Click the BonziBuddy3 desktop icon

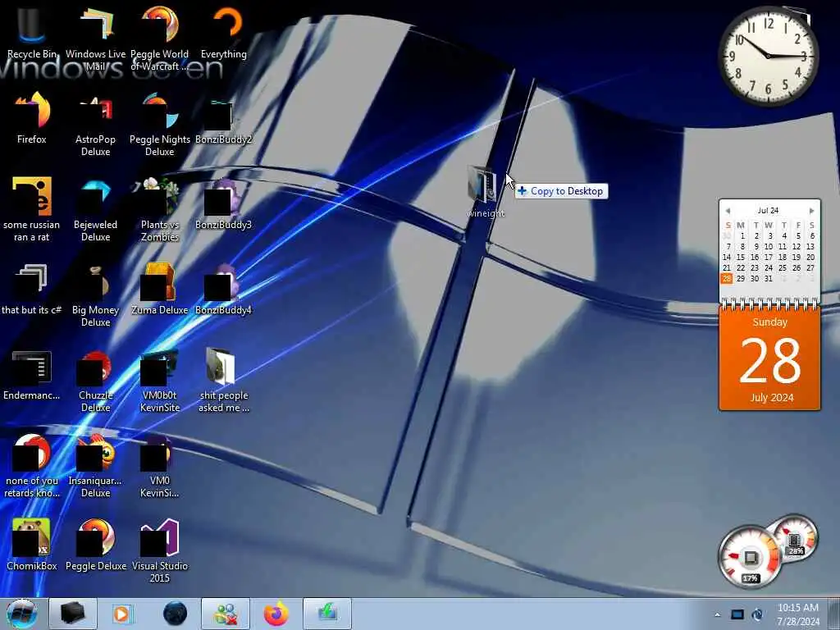[224, 203]
